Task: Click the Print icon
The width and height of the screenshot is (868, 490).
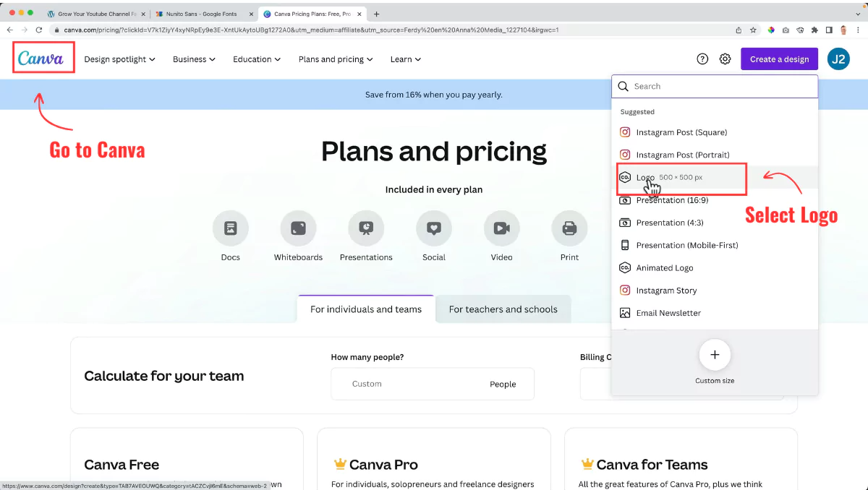Action: 569,228
